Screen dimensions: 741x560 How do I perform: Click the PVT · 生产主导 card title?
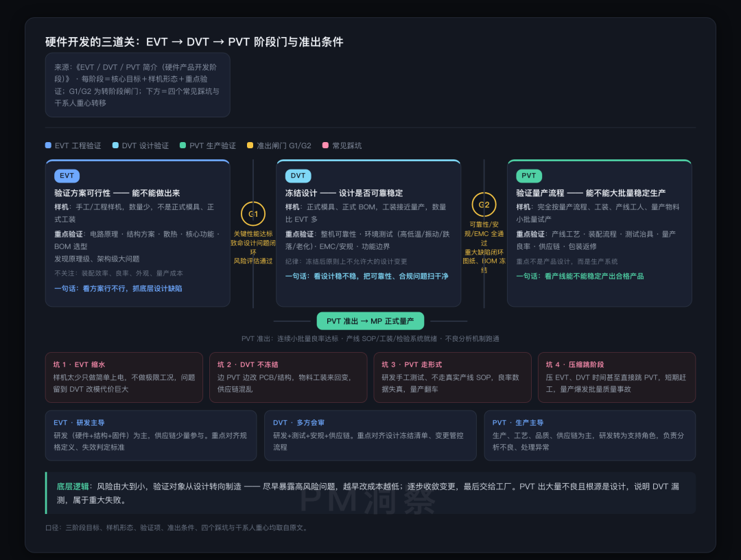pyautogui.click(x=518, y=423)
